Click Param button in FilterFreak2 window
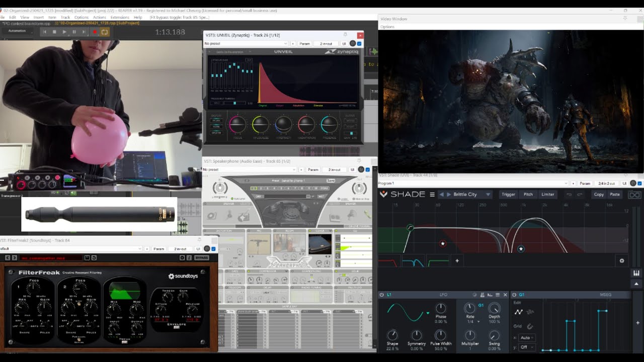Viewport: 644px width, 362px height. coord(158,249)
